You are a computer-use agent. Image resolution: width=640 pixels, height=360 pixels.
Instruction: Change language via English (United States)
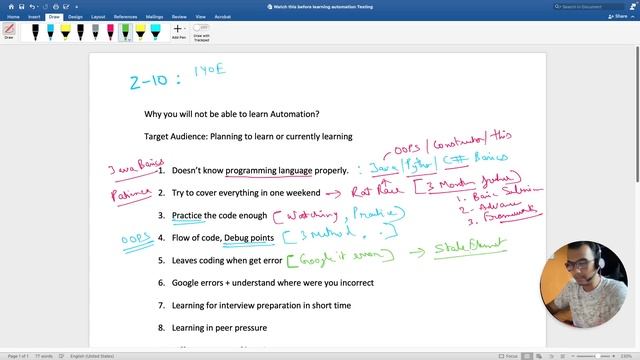tap(92, 356)
